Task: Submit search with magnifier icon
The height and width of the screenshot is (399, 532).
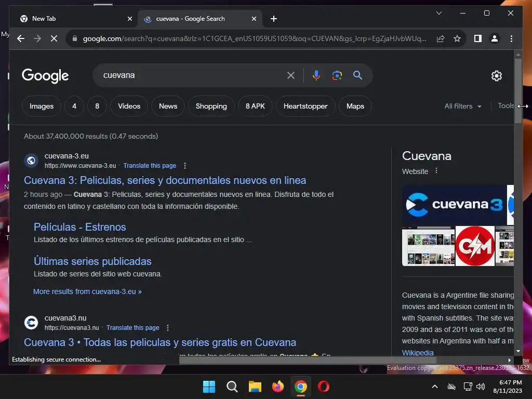Action: 357,75
